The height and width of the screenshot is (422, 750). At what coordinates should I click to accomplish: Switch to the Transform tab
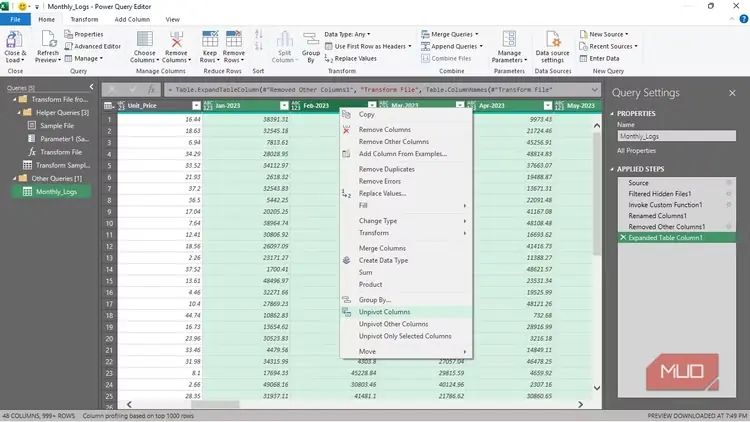[84, 19]
